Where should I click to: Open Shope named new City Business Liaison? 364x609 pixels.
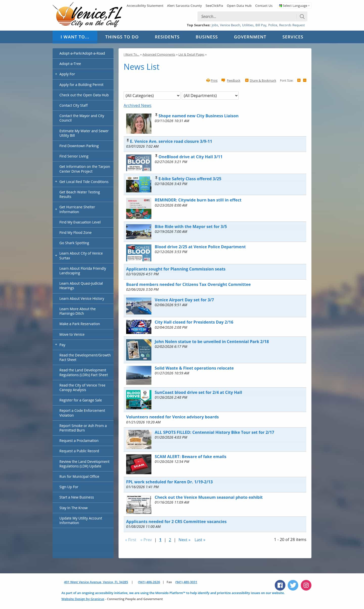click(198, 116)
